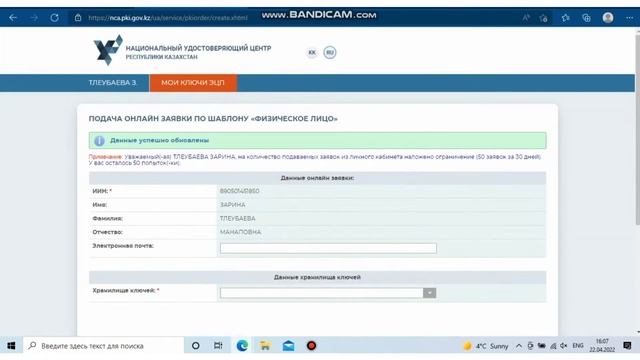Open the ТЛЕУБАЕВА З. tab
640x360 pixels.
[113, 83]
